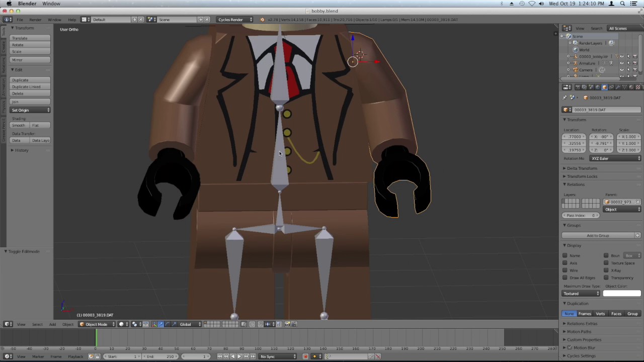Select the rotate manipulator arc icon

(x=167, y=324)
